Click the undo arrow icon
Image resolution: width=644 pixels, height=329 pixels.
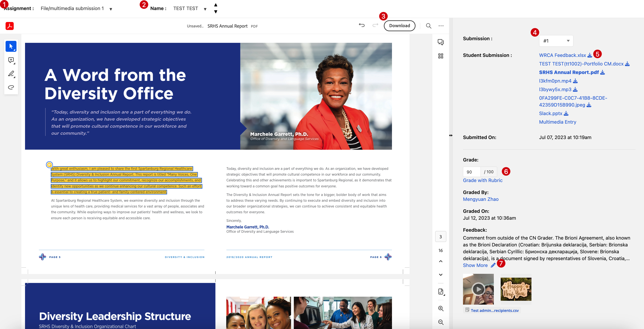point(362,25)
